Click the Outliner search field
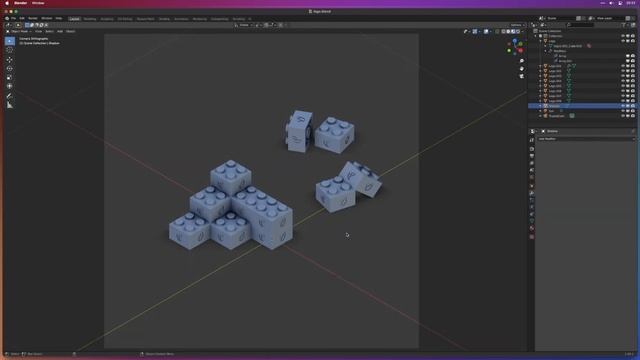Viewport: 640px width, 360px height. 580,25
